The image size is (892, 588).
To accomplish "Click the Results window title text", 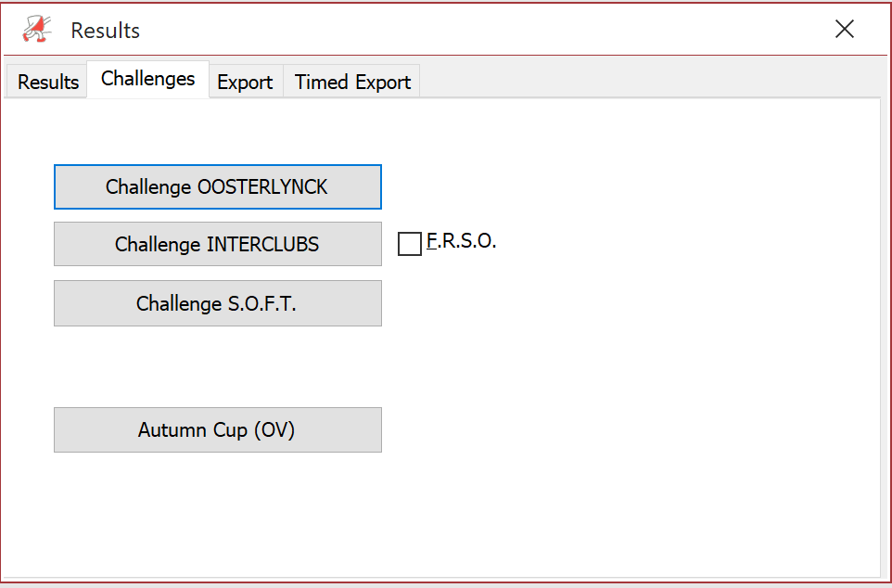I will 106,31.
